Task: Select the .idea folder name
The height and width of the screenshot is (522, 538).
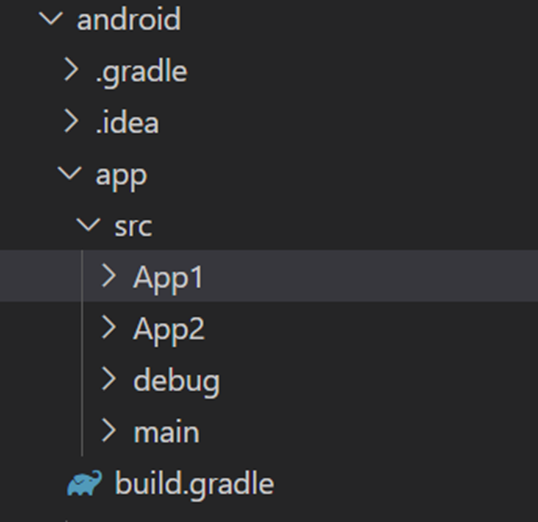Action: [127, 122]
